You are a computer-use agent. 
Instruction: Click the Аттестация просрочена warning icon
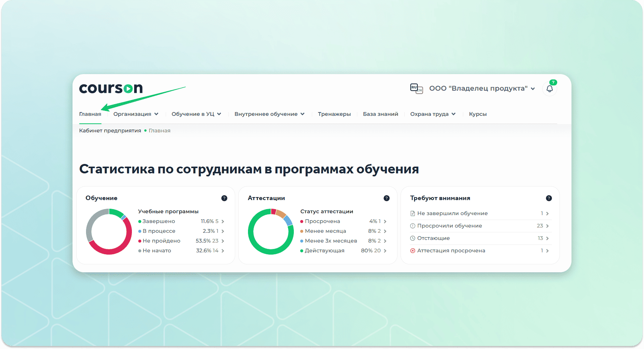[413, 250]
